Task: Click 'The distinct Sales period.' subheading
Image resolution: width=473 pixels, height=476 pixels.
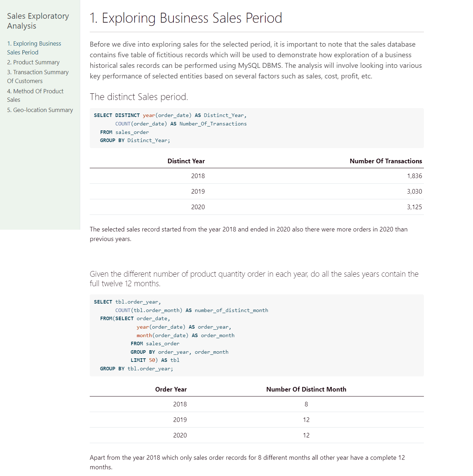Action: tap(139, 97)
